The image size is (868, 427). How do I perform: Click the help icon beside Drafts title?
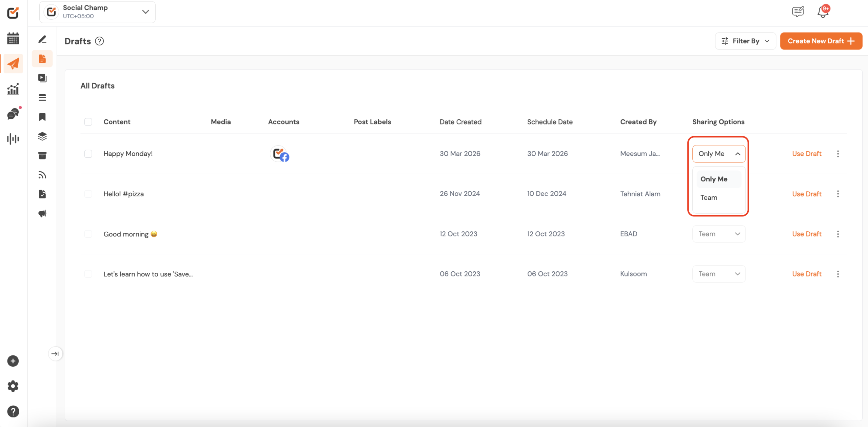tap(99, 41)
